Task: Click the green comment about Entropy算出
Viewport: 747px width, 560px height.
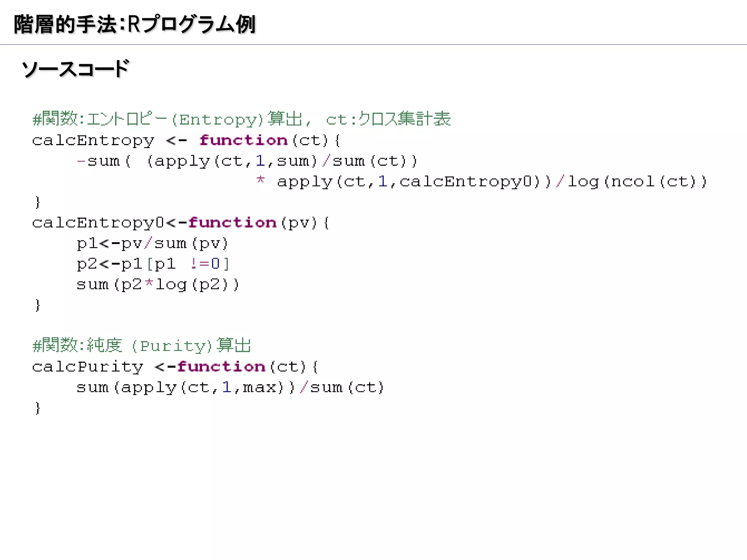Action: click(x=242, y=119)
